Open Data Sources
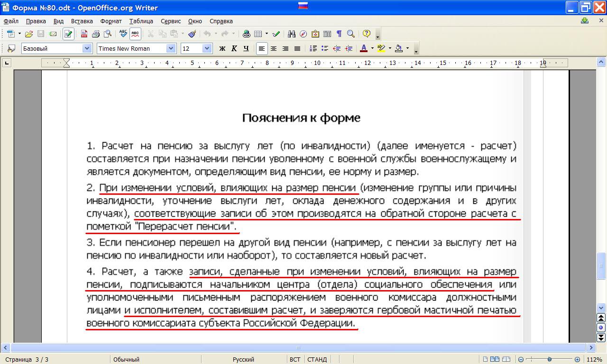This screenshot has height=364, width=607. pyautogui.click(x=327, y=34)
